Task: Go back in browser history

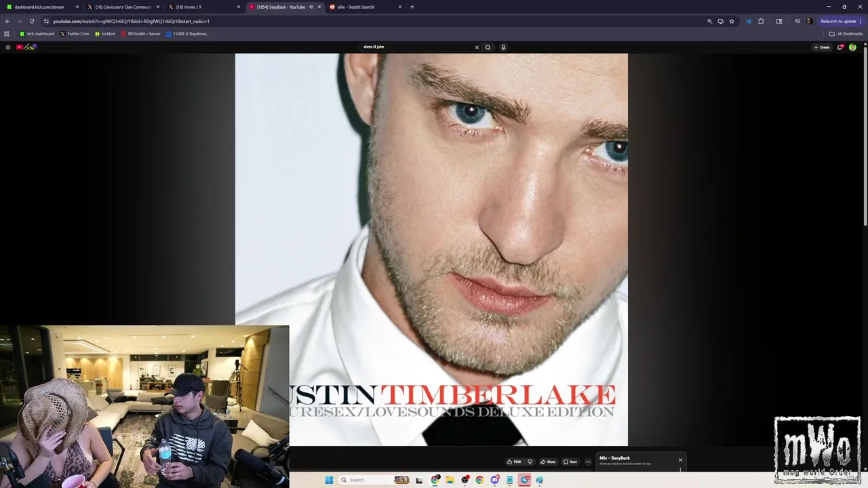Action: 7,21
